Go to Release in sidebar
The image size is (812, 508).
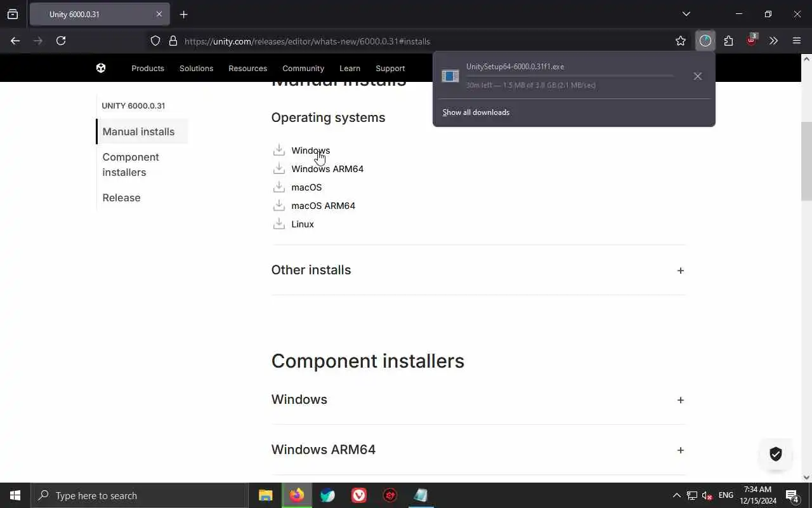coord(121,197)
